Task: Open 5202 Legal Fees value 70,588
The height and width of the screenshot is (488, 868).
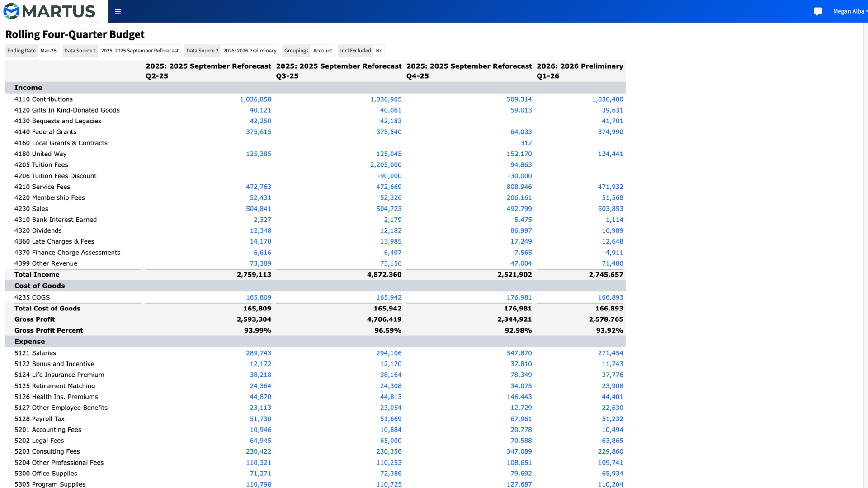Action: click(521, 441)
